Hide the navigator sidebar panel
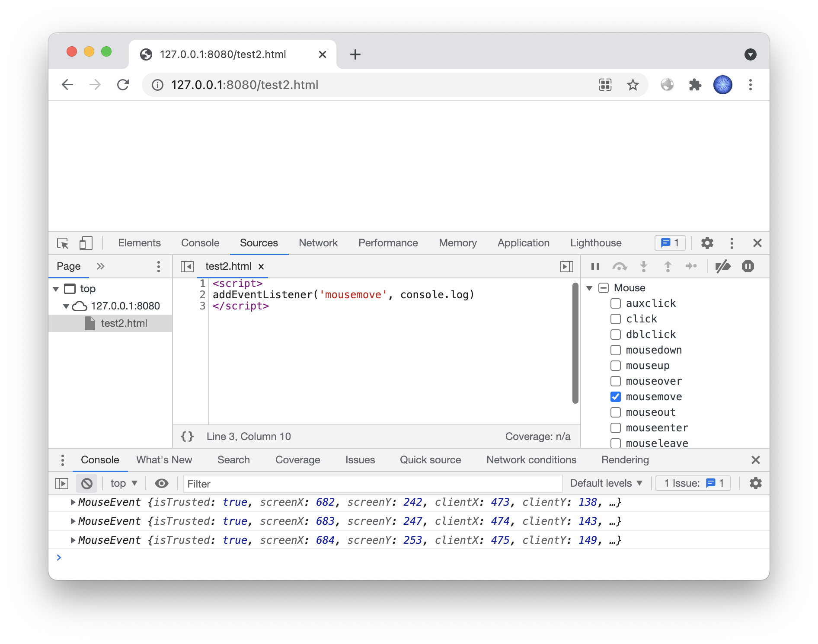 pos(187,267)
